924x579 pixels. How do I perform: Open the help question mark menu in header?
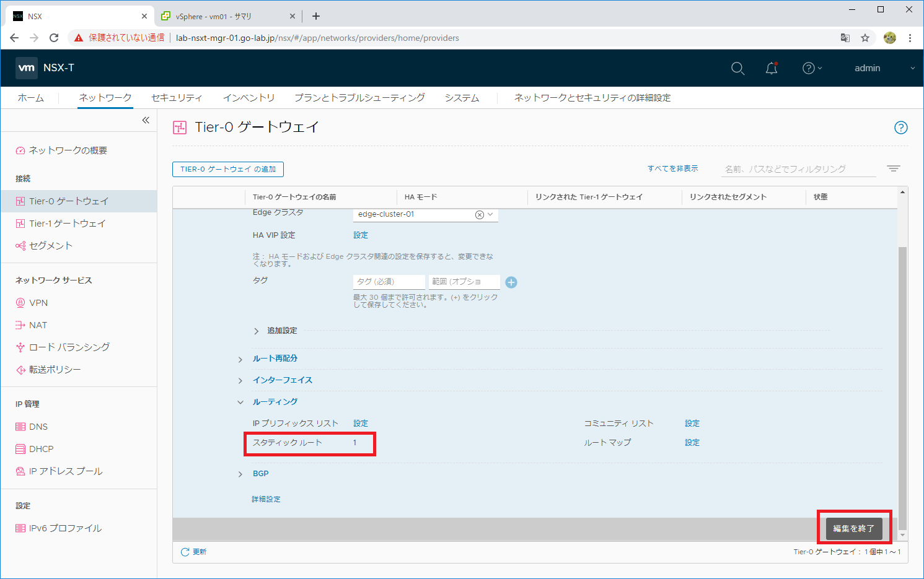pos(812,68)
